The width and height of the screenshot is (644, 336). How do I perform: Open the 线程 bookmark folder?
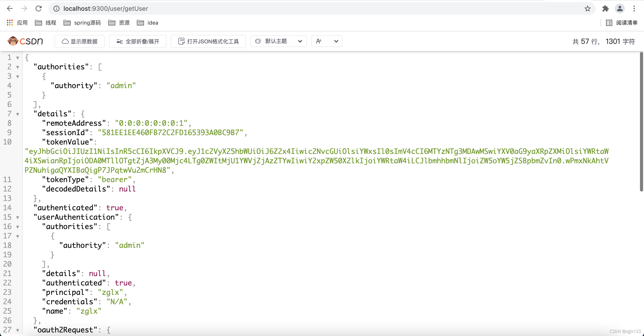(x=45, y=23)
